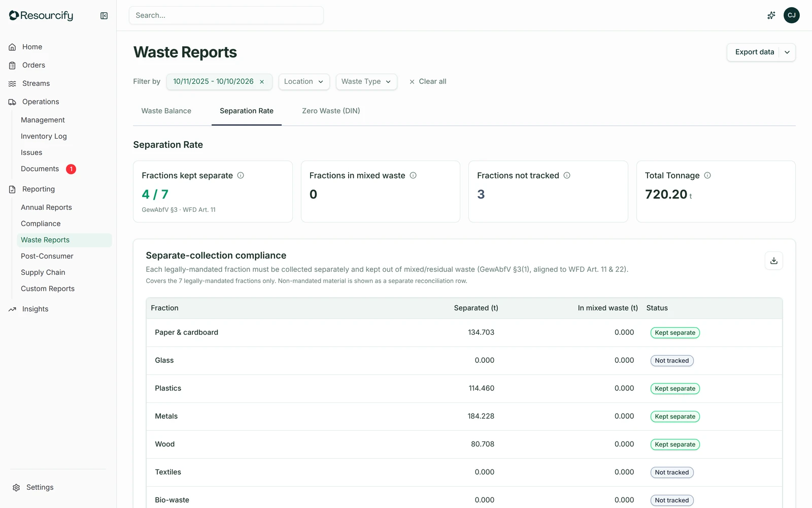The height and width of the screenshot is (508, 812).
Task: Click the Search input field
Action: 226,15
